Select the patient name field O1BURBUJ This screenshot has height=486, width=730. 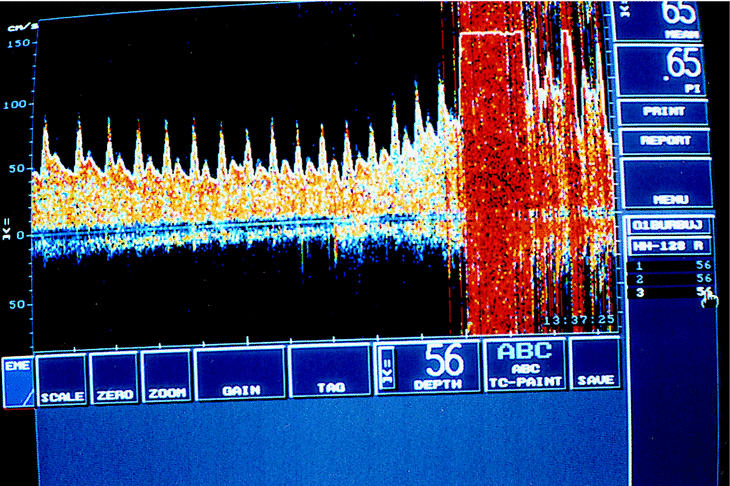click(666, 224)
